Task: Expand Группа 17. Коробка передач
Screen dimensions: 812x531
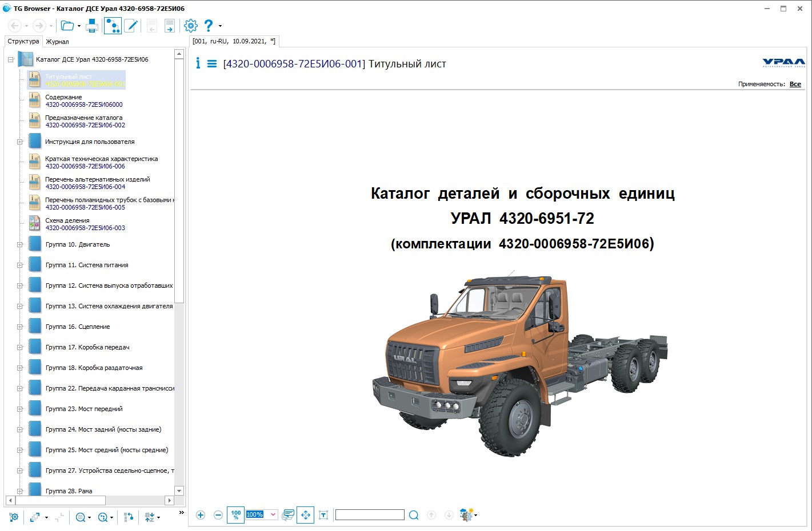Action: point(19,347)
